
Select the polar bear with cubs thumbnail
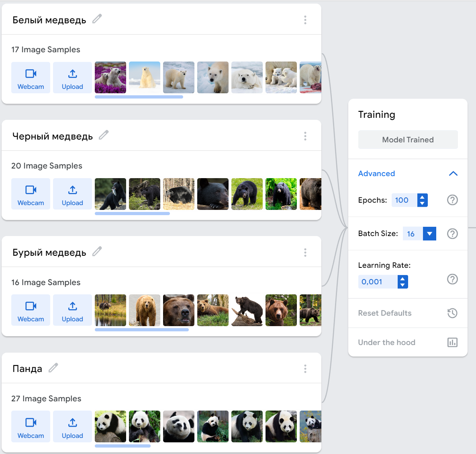click(281, 78)
